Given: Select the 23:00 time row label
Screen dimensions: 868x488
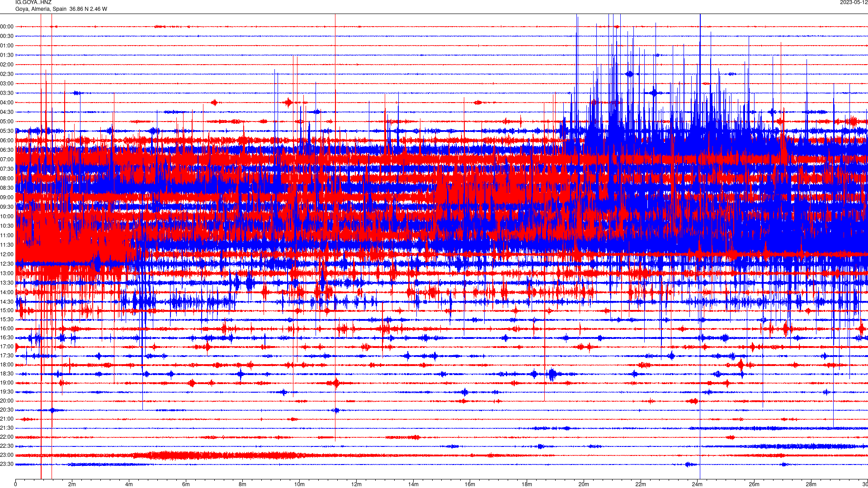Looking at the screenshot, I should pos(7,455).
